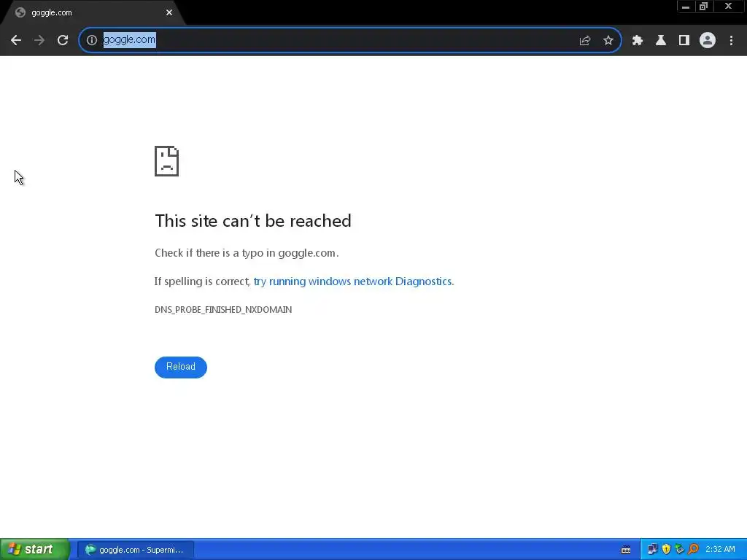
Task: Minimize the browser window
Action: tap(686, 7)
